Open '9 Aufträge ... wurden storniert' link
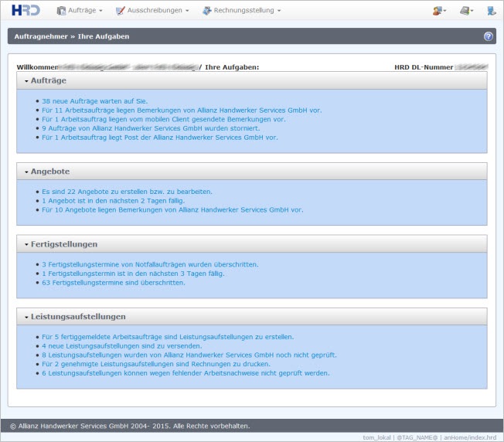 (x=151, y=128)
